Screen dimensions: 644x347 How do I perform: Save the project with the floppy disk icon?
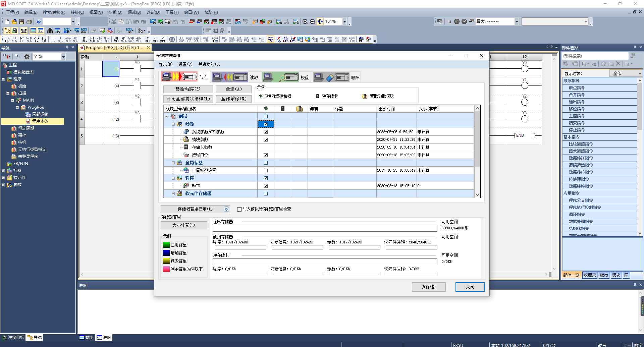(x=21, y=21)
